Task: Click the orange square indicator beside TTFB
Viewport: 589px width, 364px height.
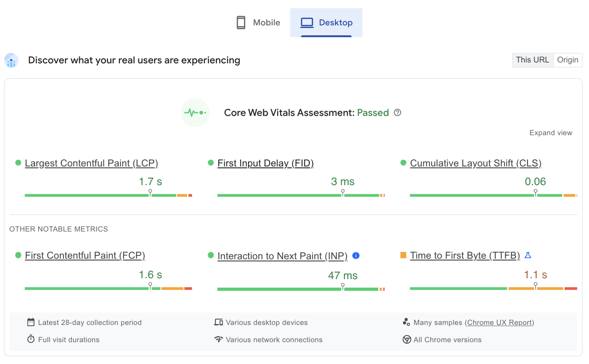Action: click(403, 254)
